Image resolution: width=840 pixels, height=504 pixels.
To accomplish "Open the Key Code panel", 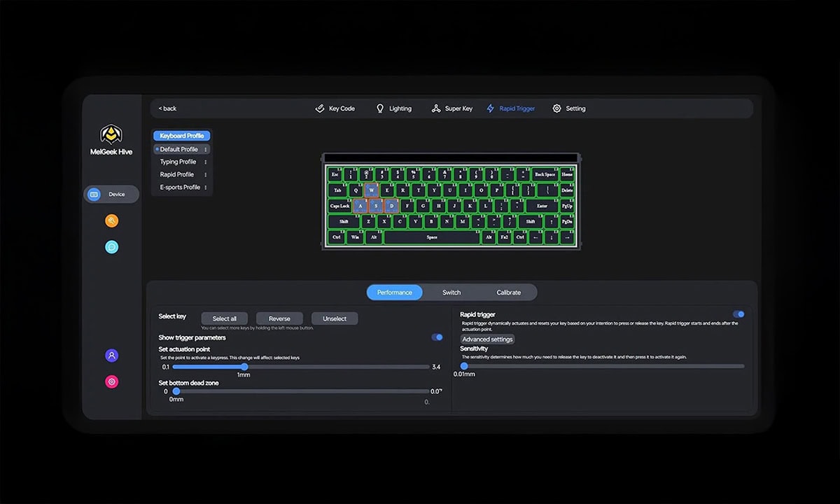I will [335, 108].
